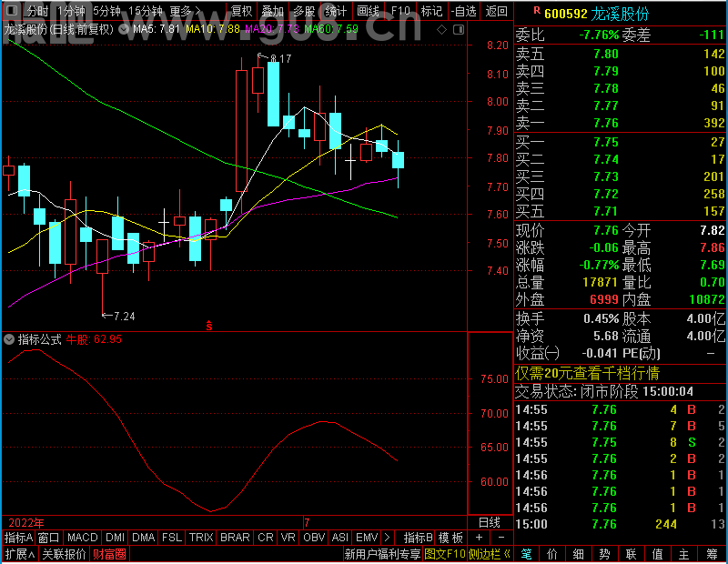This screenshot has width=728, height=564.
Task: Click the R badge beside stock code
Action: pos(537,10)
